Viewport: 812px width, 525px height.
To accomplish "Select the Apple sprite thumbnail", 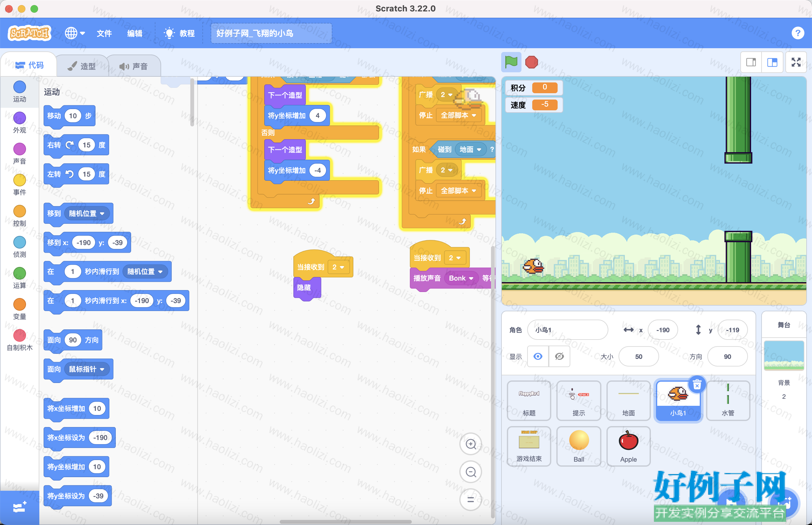I will (628, 446).
